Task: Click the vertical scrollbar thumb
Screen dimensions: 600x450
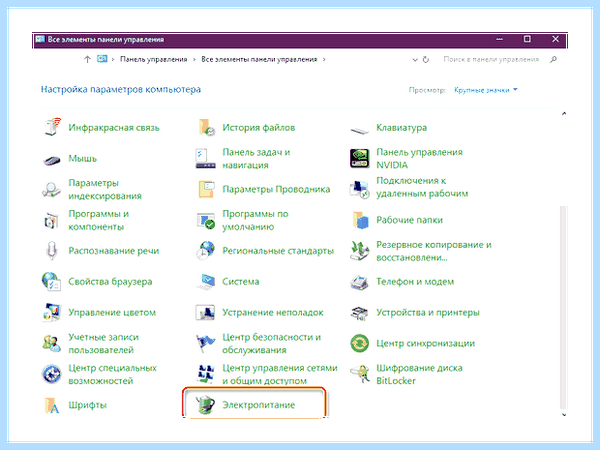Action: 563,308
